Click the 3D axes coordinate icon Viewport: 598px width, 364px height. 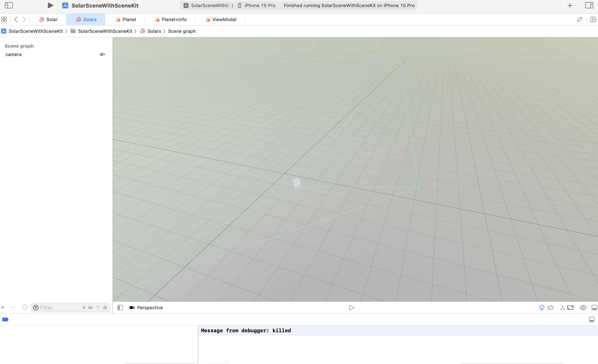pyautogui.click(x=562, y=308)
